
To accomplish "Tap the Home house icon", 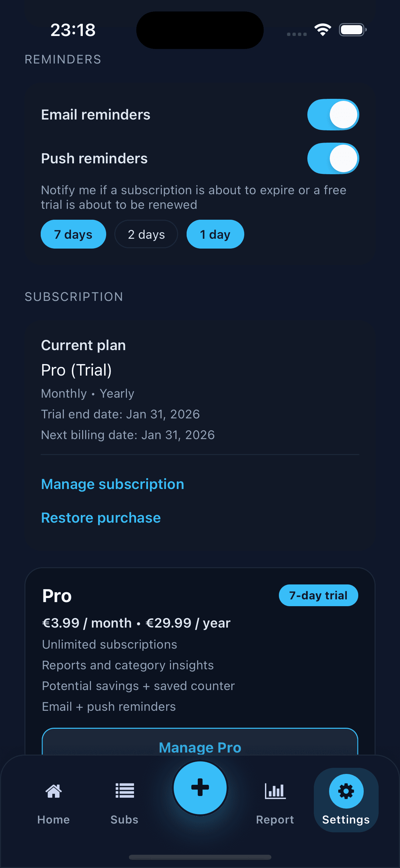I will 54,791.
